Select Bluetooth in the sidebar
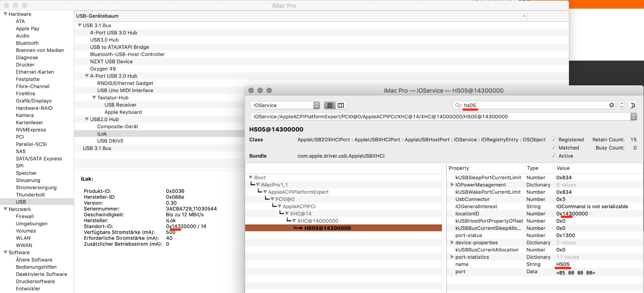This screenshot has width=644, height=293. coord(27,43)
